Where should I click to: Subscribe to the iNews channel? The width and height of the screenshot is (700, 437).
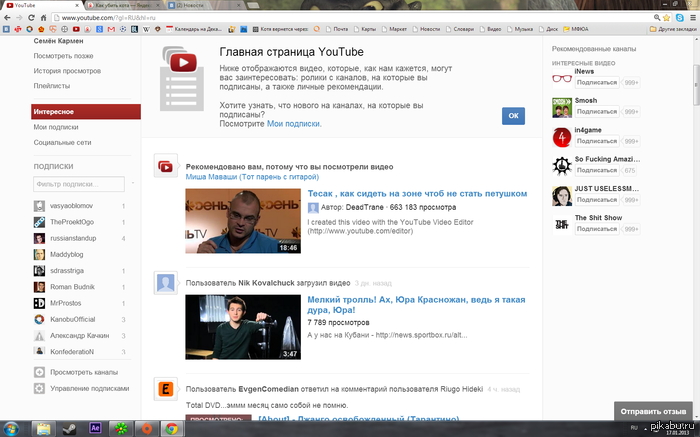595,84
